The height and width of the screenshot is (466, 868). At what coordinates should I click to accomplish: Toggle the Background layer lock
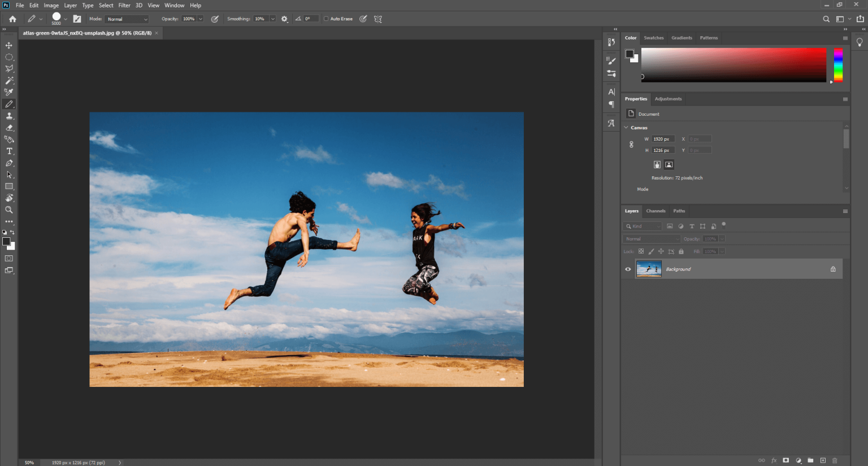click(x=833, y=269)
